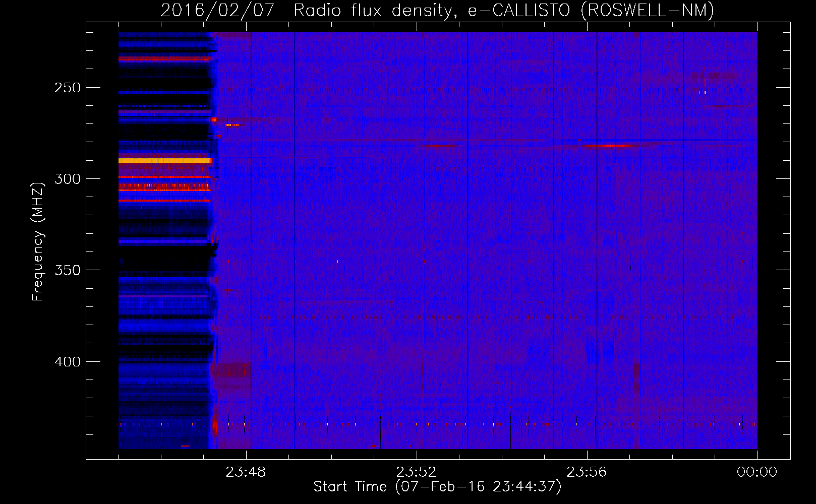Click the bright yellow band near 290 MHz
The image size is (816, 504).
165,161
